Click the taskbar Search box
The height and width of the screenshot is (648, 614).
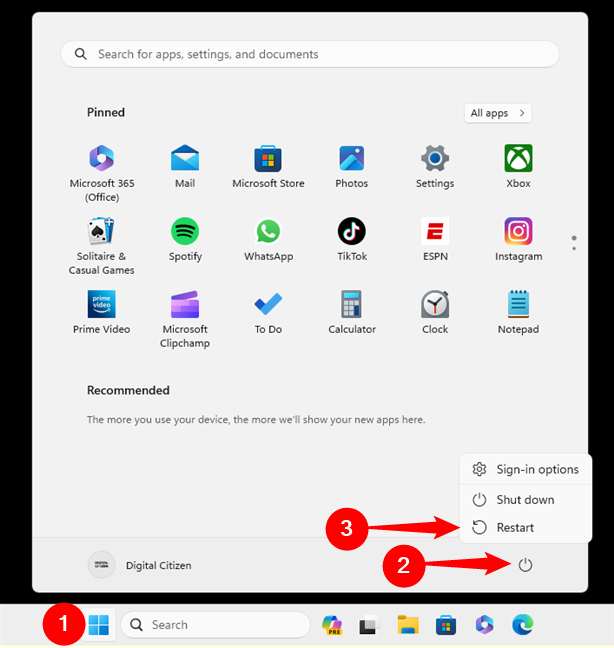215,624
